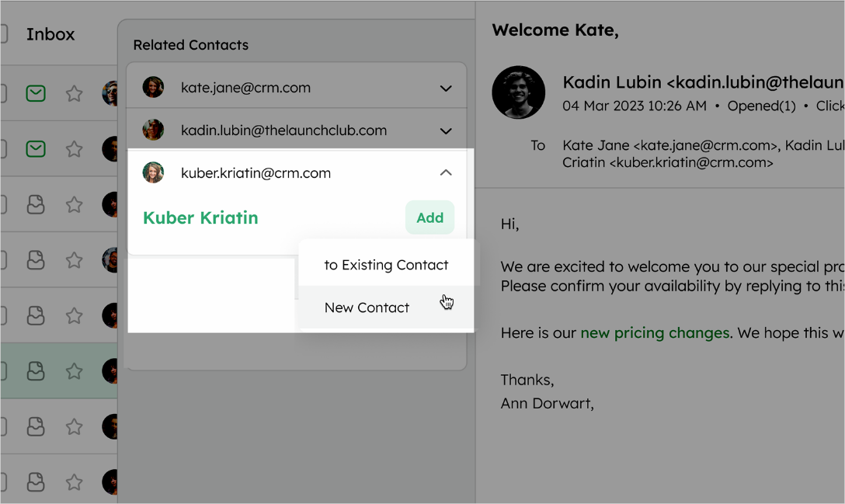845x504 pixels.
Task: Click the star icon in the fourth inbox row
Action: [x=74, y=260]
